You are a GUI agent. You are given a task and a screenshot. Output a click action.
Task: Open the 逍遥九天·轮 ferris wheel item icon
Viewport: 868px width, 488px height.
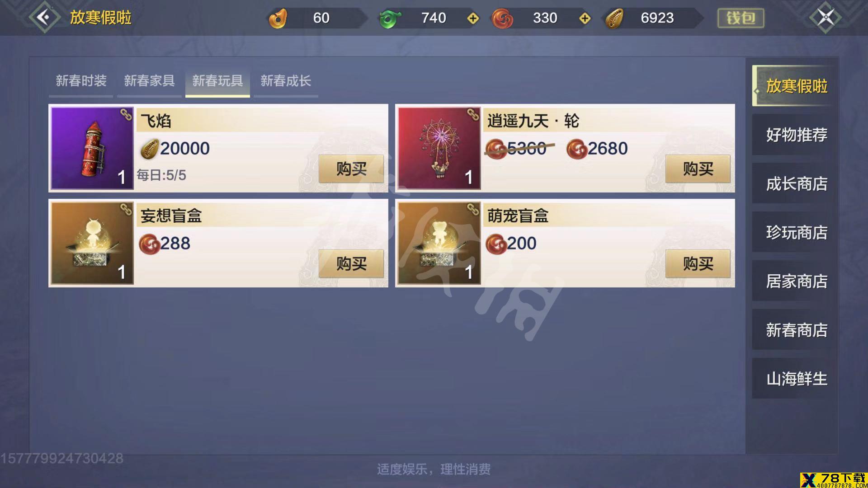[x=439, y=148]
